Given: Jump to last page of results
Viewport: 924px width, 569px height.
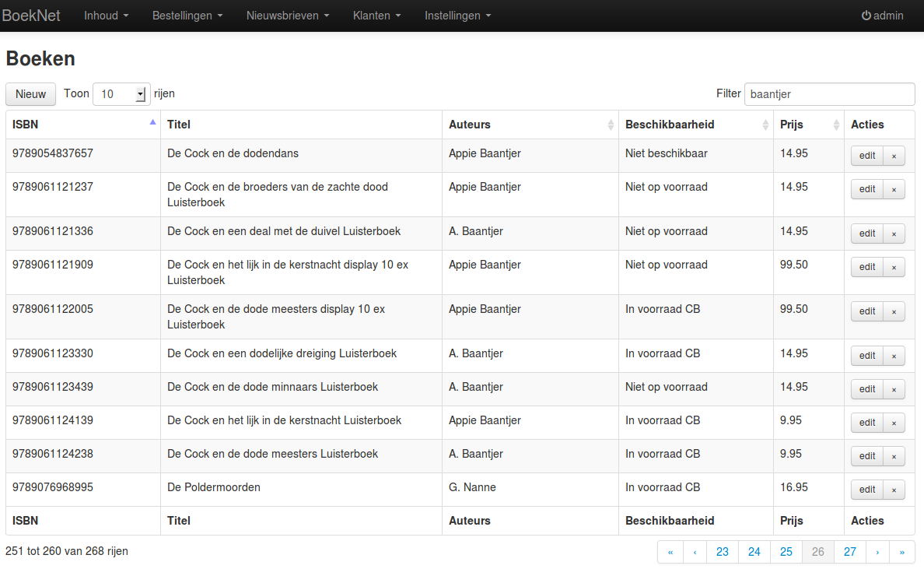Looking at the screenshot, I should (901, 552).
